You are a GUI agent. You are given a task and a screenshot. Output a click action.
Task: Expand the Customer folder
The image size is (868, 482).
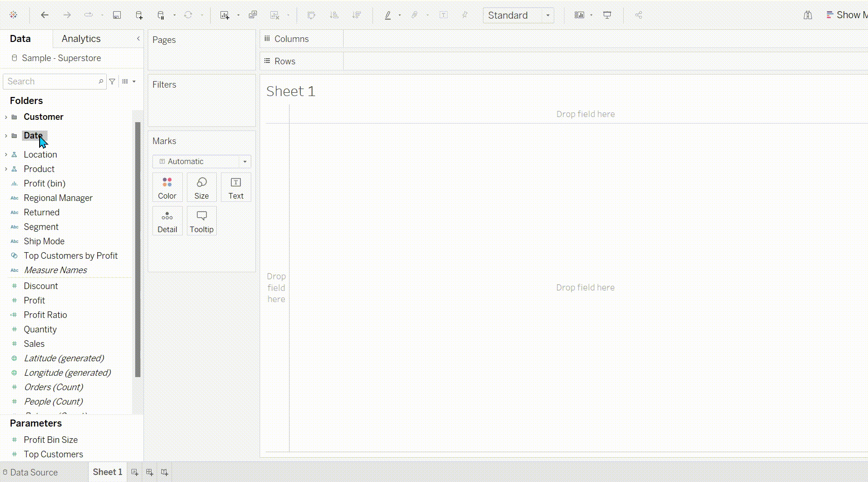[x=6, y=117]
